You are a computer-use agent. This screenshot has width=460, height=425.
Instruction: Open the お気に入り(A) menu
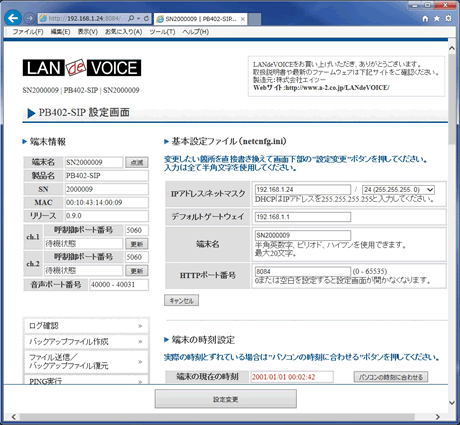click(124, 32)
